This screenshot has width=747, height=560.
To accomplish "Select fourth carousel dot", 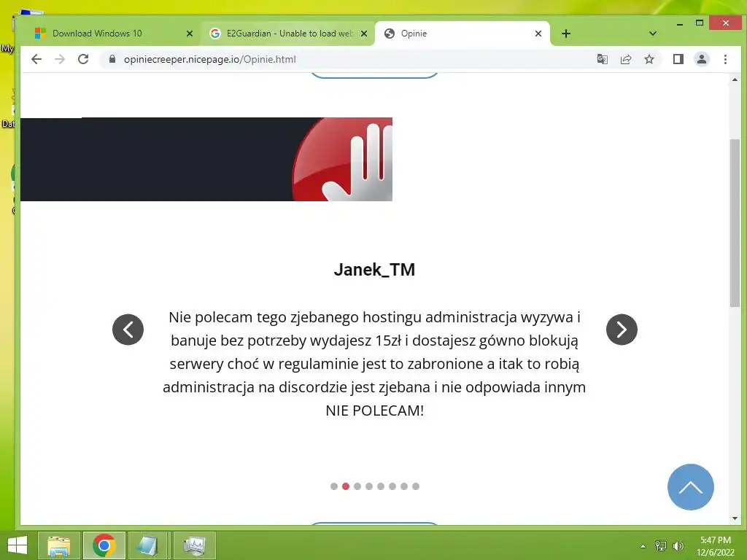I will point(369,486).
